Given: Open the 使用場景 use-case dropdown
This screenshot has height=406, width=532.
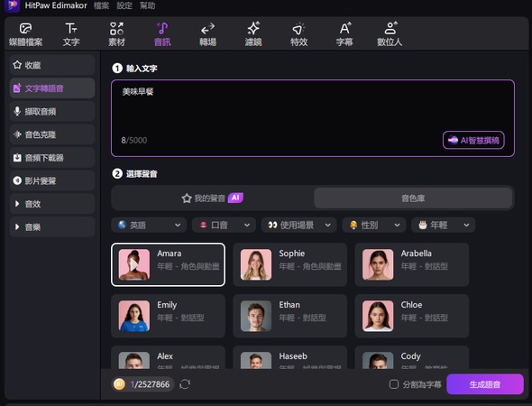Looking at the screenshot, I should point(298,225).
